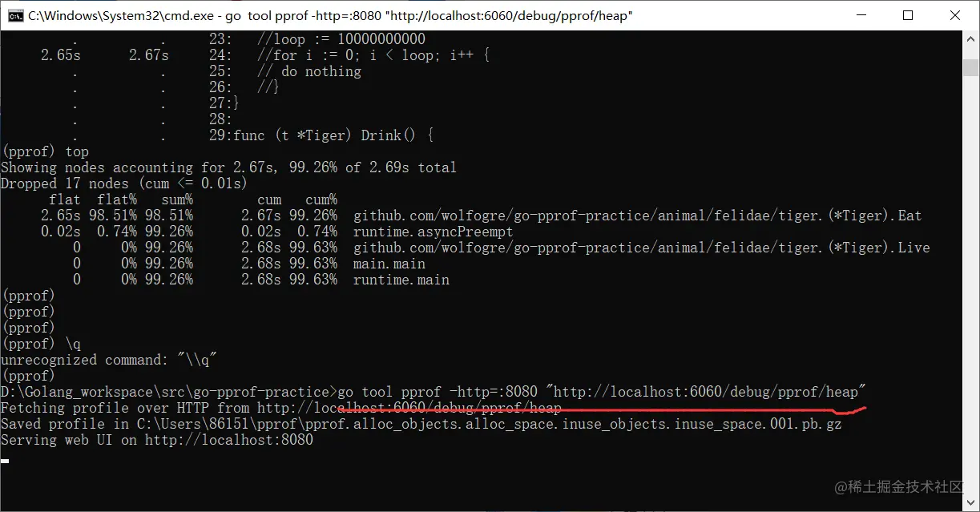Click the 'flat' column header
The height and width of the screenshot is (512, 980).
(x=64, y=200)
